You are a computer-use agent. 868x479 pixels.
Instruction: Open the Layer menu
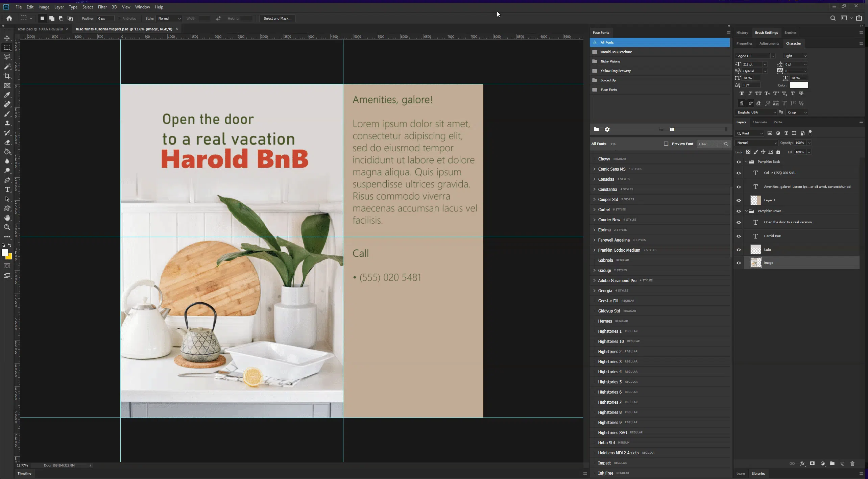tap(59, 7)
